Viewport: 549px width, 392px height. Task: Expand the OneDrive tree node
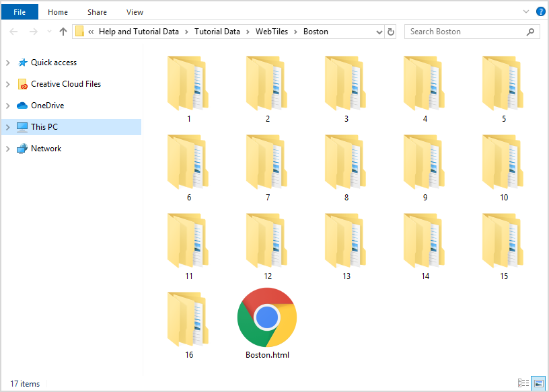7,106
